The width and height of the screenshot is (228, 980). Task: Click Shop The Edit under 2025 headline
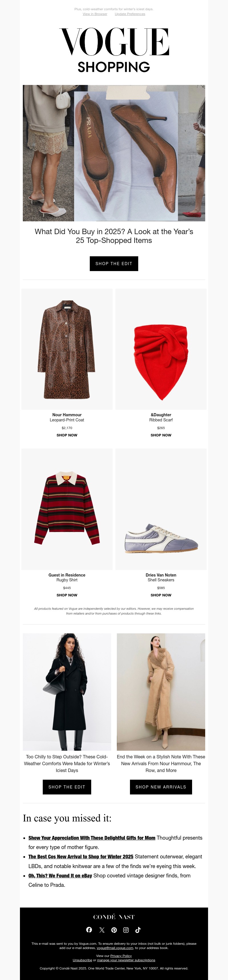114,264
